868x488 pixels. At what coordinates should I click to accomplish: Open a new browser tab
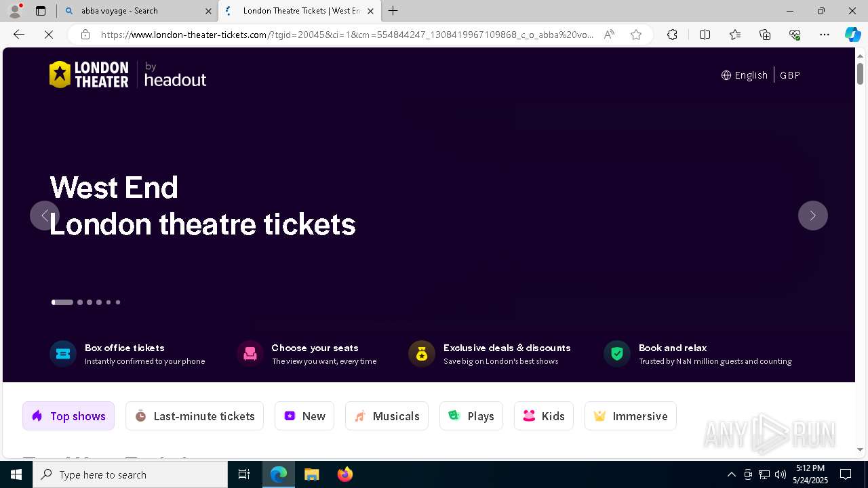tap(393, 11)
